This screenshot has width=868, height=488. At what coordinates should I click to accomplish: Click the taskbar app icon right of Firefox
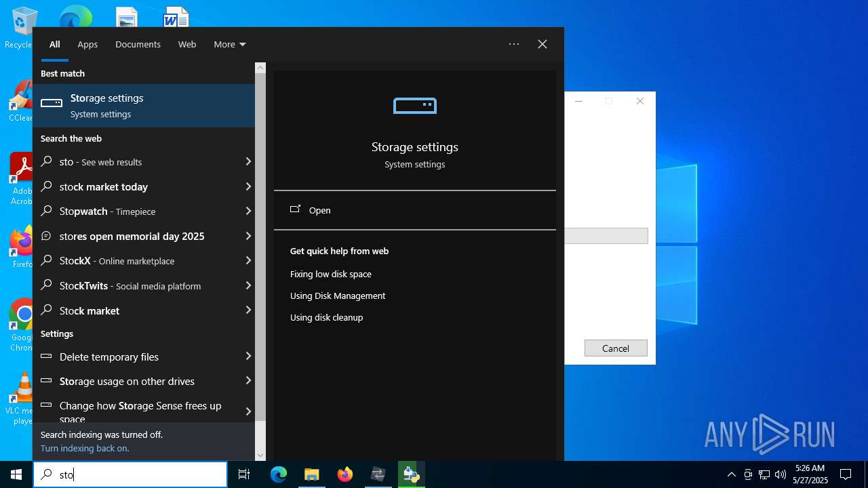[x=378, y=474]
